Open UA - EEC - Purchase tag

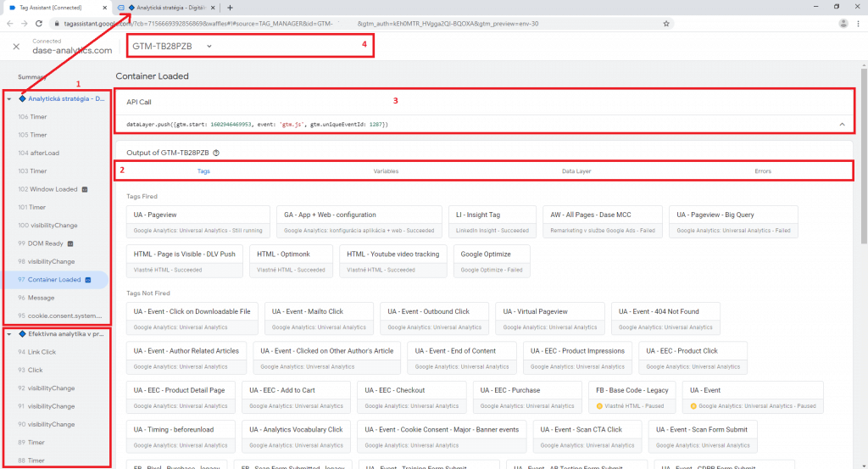[527, 398]
